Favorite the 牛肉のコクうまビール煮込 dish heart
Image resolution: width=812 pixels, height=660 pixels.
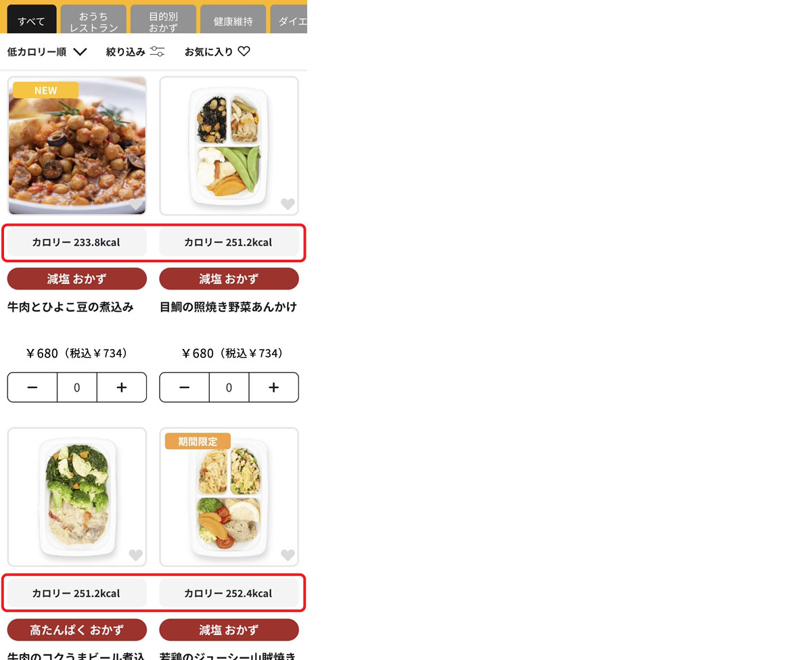coord(136,555)
